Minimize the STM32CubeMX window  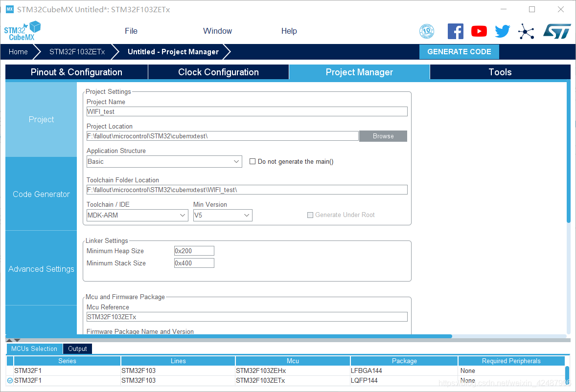tap(504, 9)
